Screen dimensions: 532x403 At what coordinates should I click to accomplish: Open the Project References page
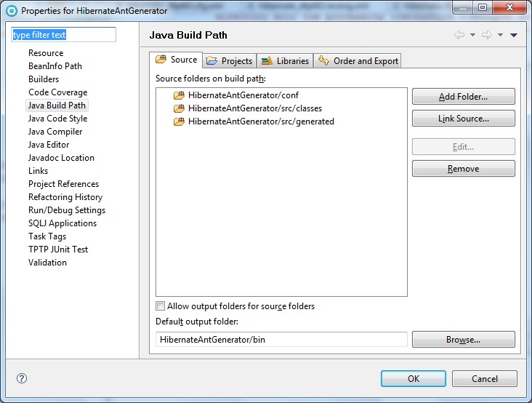[63, 183]
